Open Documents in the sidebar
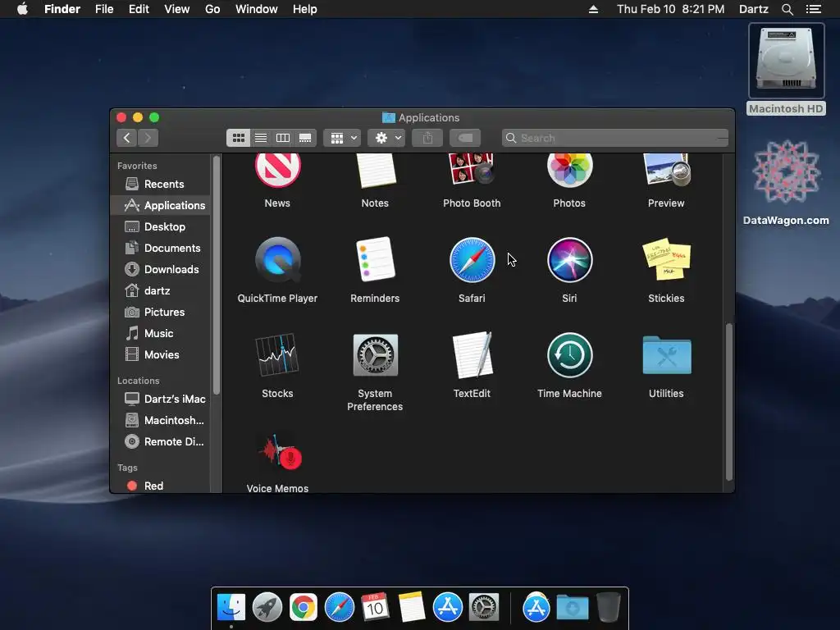 tap(160, 249)
